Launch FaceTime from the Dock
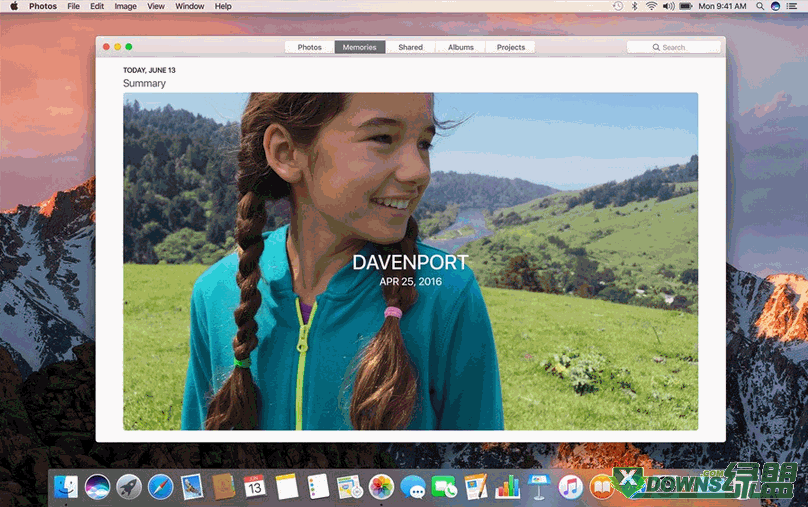Image resolution: width=808 pixels, height=507 pixels. click(444, 486)
